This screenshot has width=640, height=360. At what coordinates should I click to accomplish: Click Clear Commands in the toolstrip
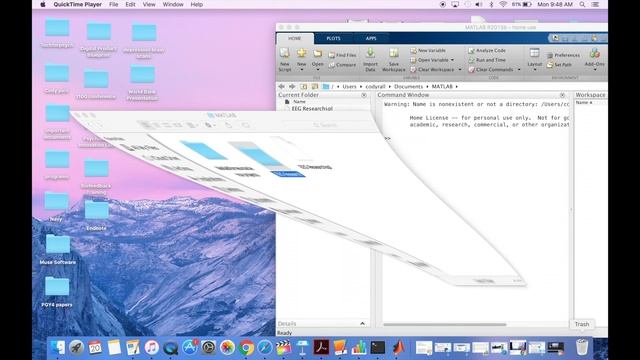(x=491, y=70)
